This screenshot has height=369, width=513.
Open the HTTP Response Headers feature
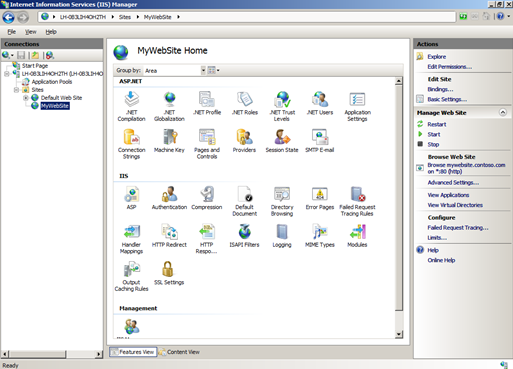(207, 239)
